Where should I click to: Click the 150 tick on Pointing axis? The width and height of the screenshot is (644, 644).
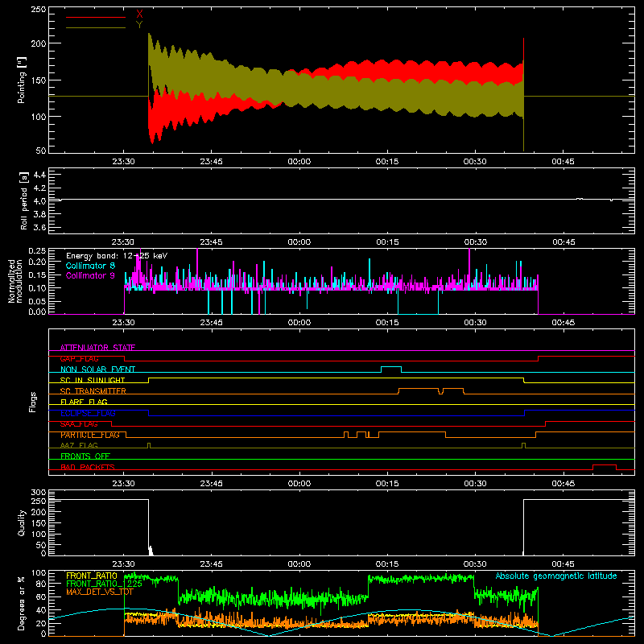pyautogui.click(x=38, y=80)
